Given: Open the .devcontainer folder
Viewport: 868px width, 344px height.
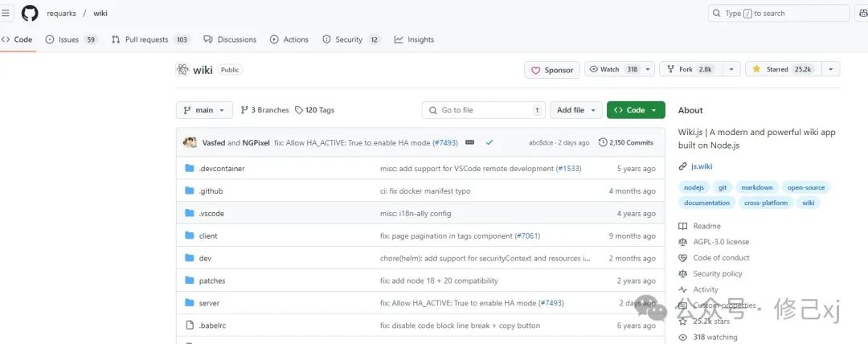Looking at the screenshot, I should pyautogui.click(x=222, y=169).
